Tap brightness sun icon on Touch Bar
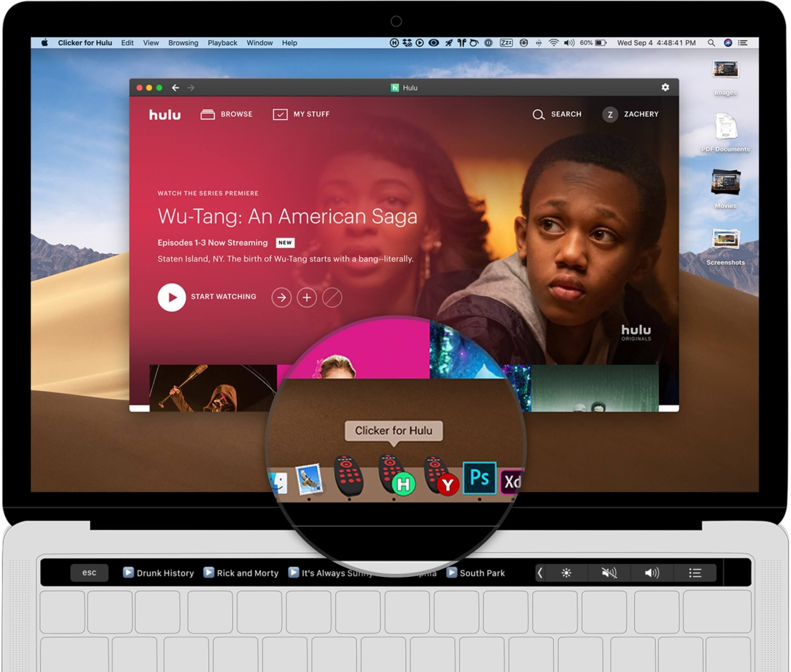Image resolution: width=791 pixels, height=672 pixels. pos(567,573)
